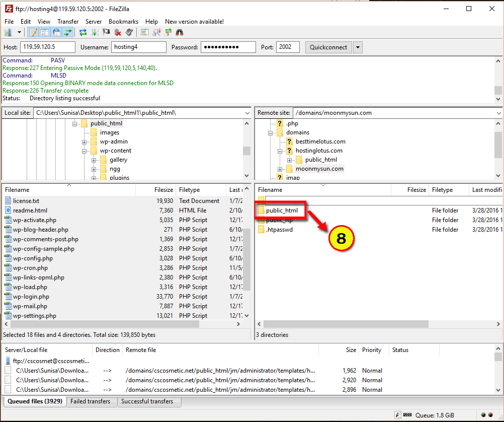Click the red activity LED in status bar
The width and height of the screenshot is (504, 422).
(490, 415)
